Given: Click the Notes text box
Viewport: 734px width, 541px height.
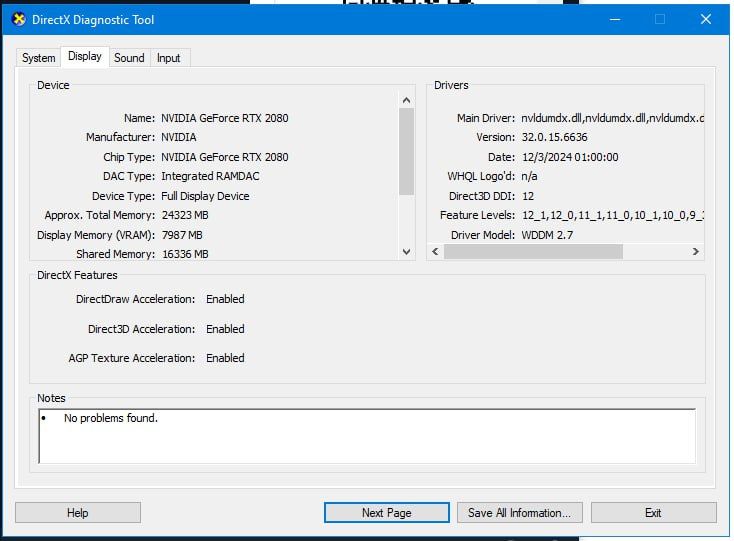Looking at the screenshot, I should (x=367, y=436).
